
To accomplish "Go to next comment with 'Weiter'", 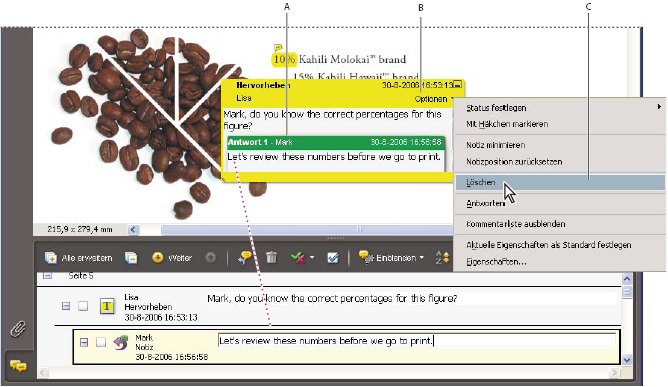I will click(x=172, y=257).
